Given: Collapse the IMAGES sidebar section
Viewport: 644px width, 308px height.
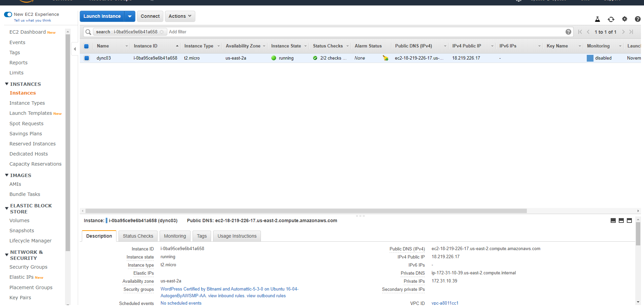Looking at the screenshot, I should pos(7,175).
